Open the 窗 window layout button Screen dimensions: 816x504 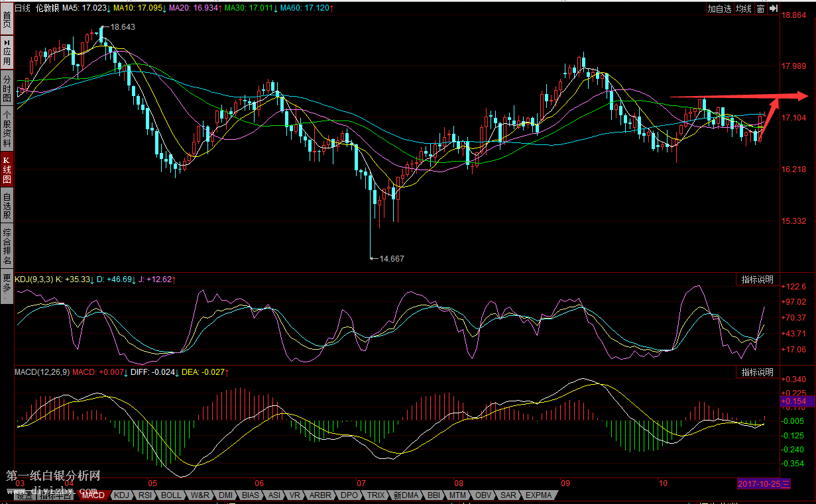point(760,9)
